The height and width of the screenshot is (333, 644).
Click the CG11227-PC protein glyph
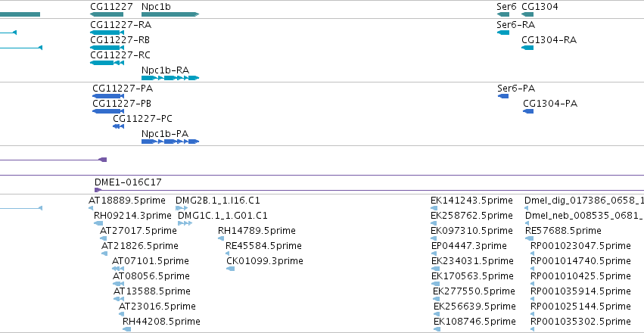click(118, 126)
